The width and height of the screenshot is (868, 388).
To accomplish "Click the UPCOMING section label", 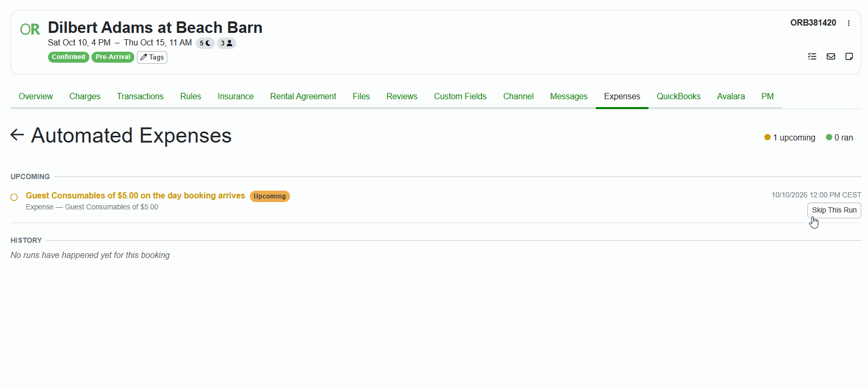I will 30,177.
